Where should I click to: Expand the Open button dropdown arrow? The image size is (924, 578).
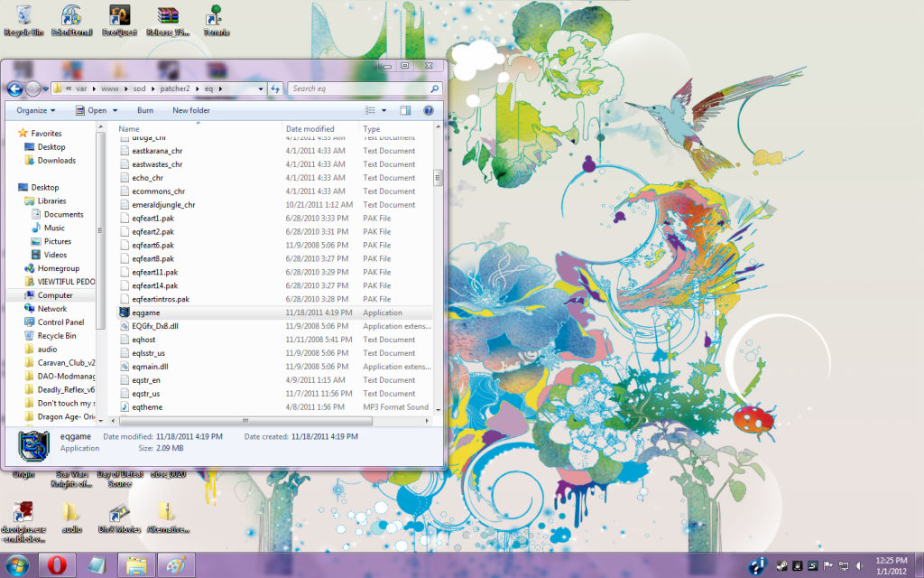click(115, 110)
